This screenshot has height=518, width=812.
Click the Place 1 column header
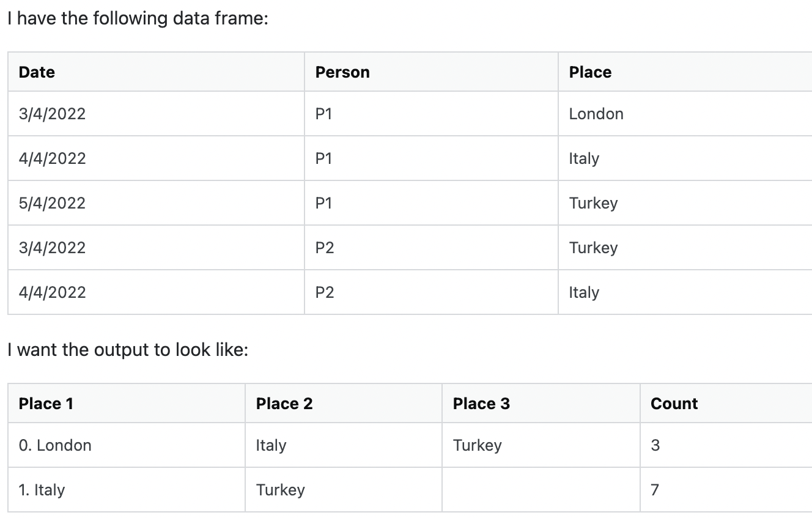pyautogui.click(x=46, y=404)
